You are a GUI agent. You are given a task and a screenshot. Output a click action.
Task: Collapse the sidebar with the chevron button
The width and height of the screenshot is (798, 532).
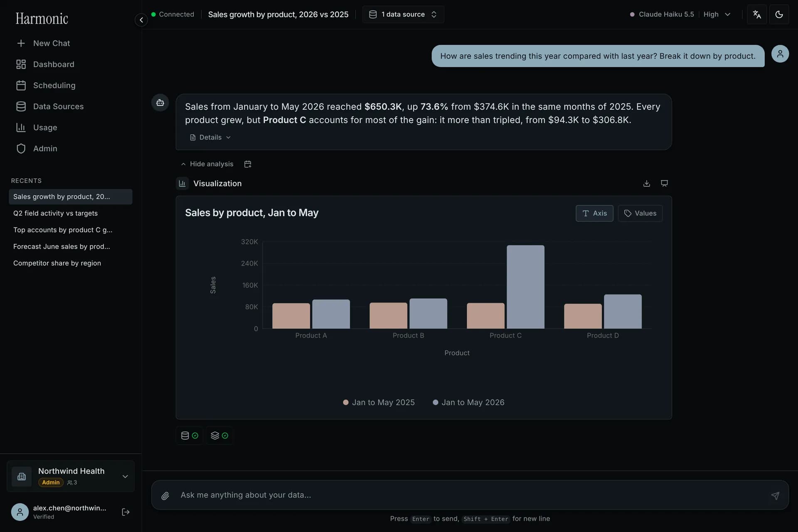(x=141, y=20)
